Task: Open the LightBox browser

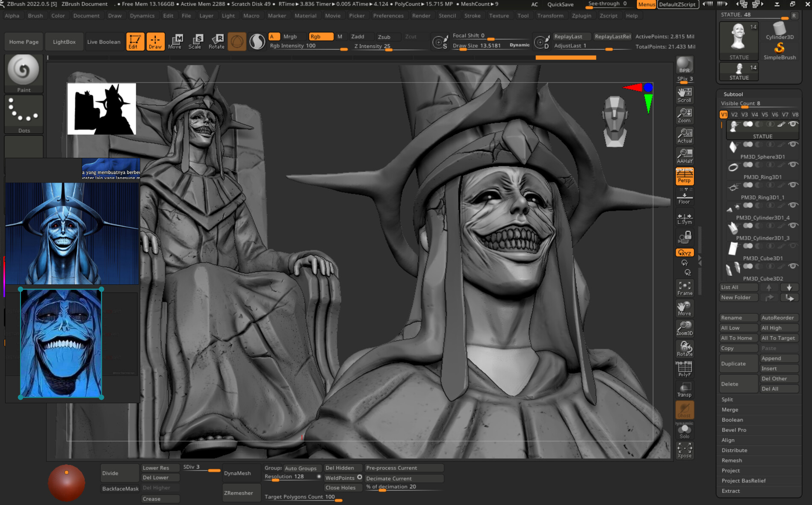Action: click(64, 41)
